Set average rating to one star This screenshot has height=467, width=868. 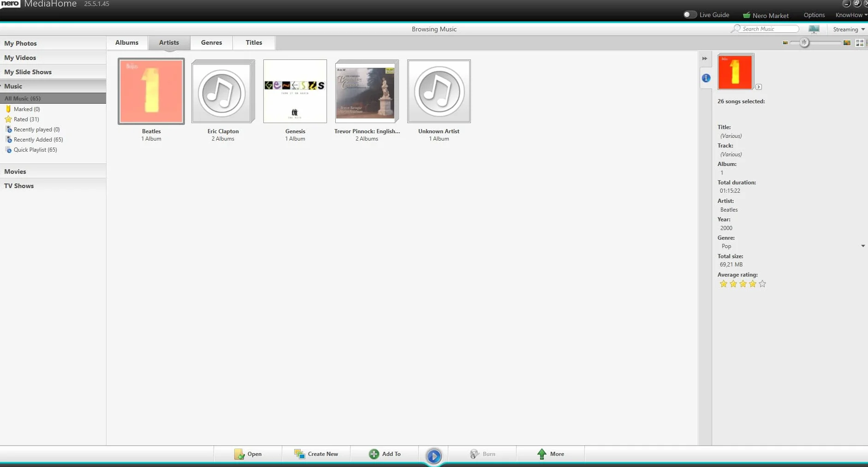point(723,284)
